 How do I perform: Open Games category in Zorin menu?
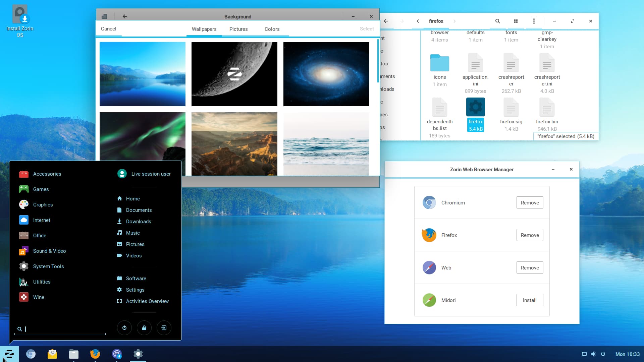[34, 189]
